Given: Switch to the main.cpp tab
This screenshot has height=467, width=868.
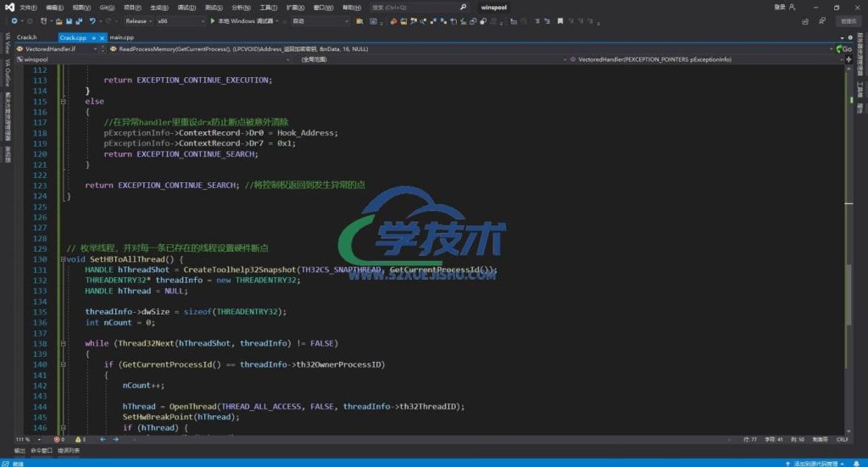Looking at the screenshot, I should click(122, 38).
